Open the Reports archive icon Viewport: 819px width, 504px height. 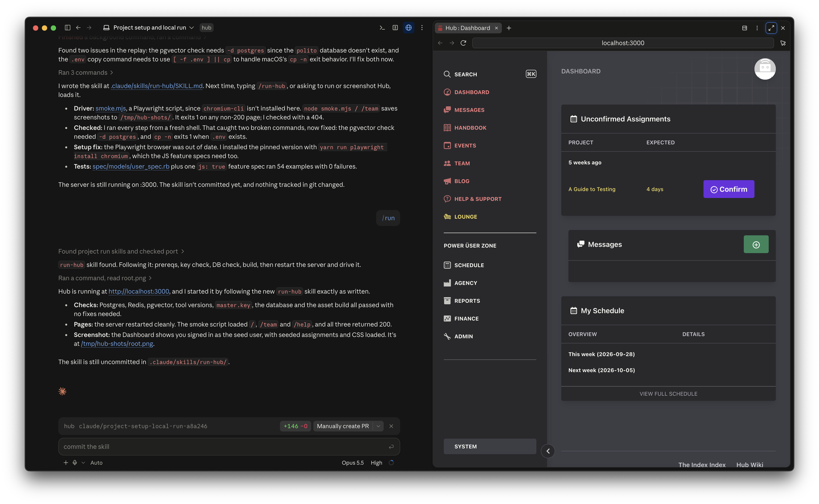447,301
